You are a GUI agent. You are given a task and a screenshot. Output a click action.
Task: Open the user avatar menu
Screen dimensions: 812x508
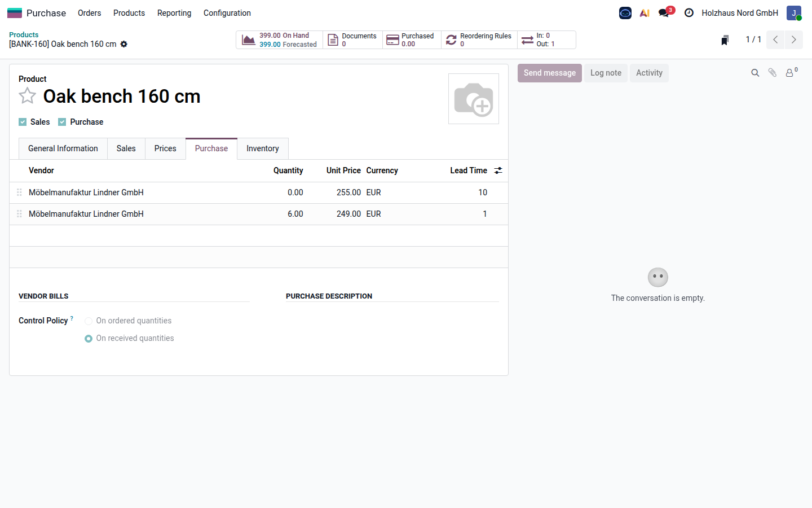pos(794,13)
